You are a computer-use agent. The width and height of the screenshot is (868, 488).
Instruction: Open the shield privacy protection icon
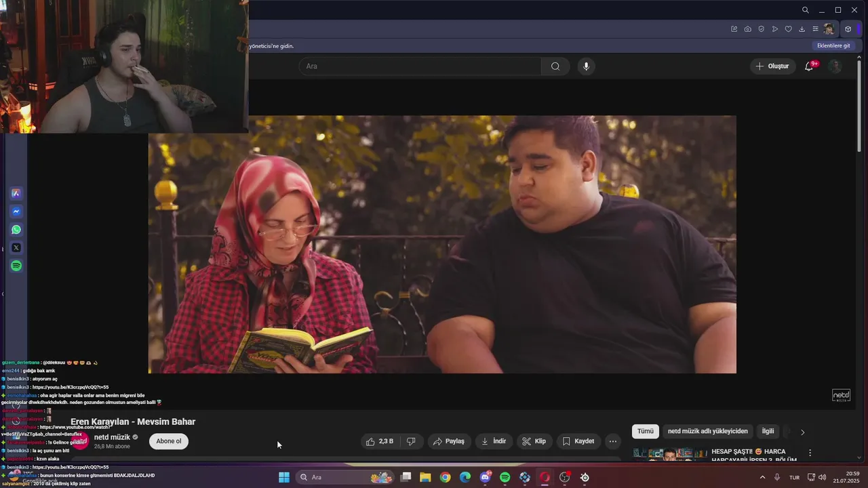(761, 29)
